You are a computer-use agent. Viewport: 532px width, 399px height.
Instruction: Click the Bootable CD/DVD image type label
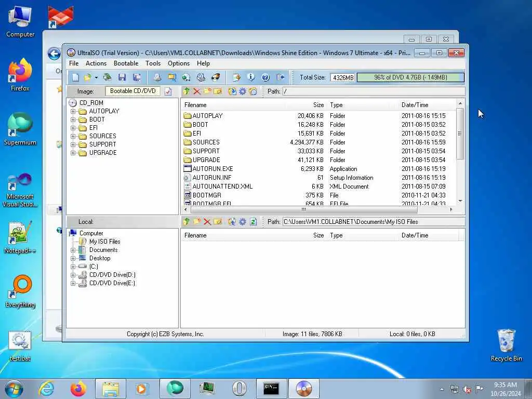click(132, 91)
